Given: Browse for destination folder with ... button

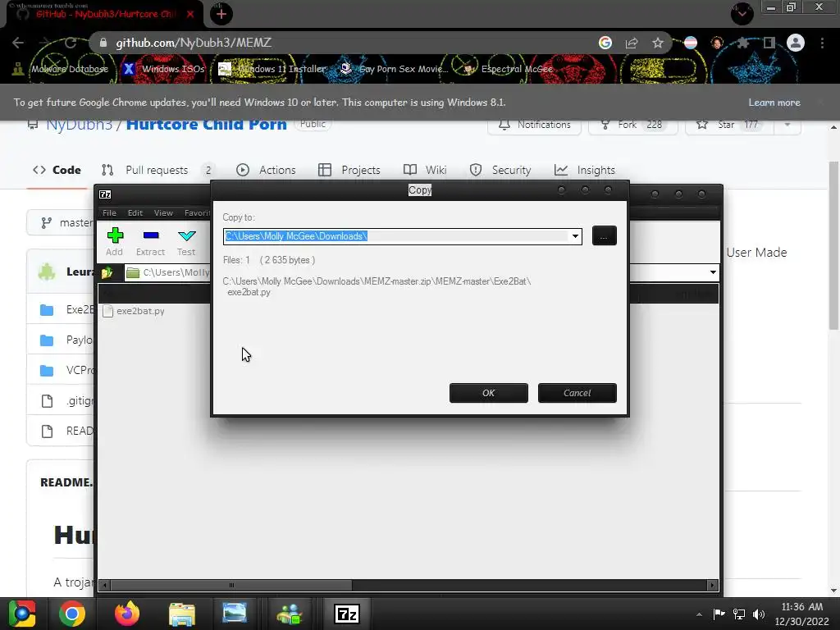Looking at the screenshot, I should pos(605,235).
